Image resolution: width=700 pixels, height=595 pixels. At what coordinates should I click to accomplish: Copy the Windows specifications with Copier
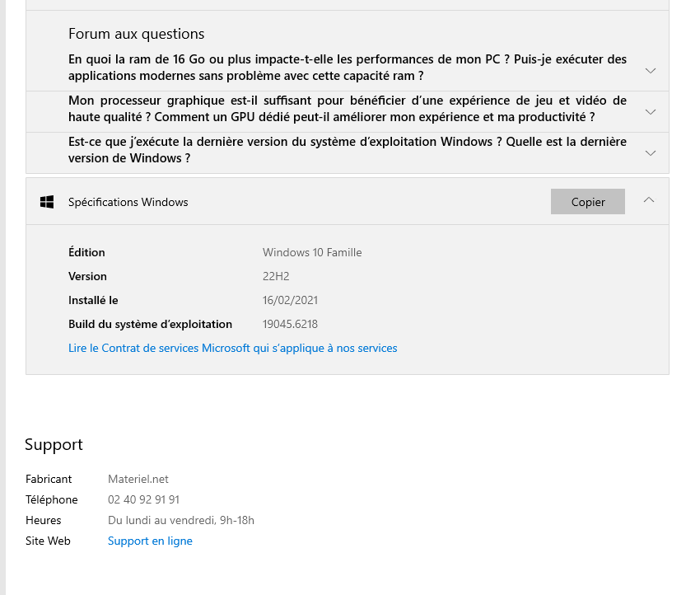(587, 201)
